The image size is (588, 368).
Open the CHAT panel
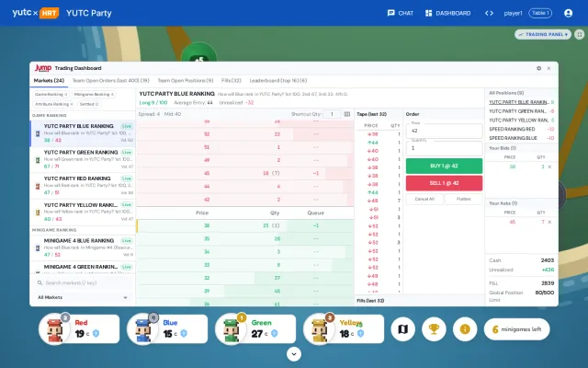click(401, 13)
